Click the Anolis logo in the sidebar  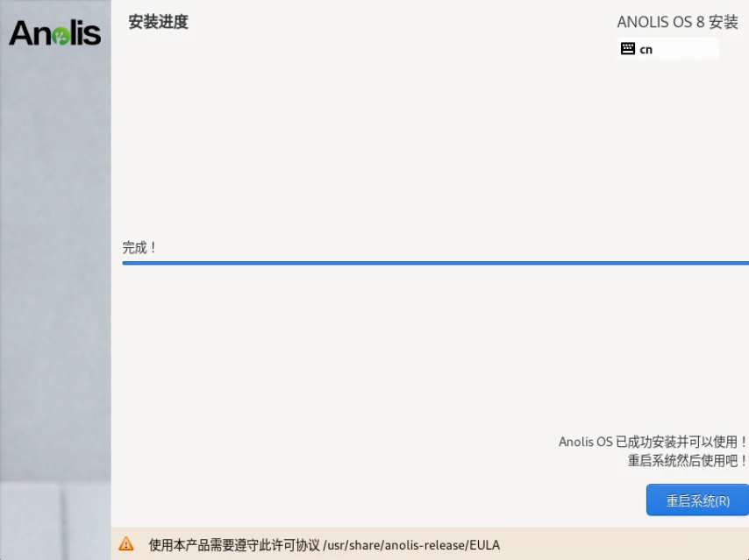(55, 33)
